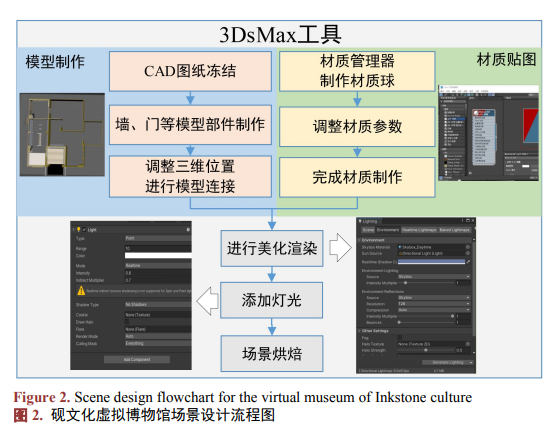559x431 pixels.
Task: Click the Bounces slider handle
Action: pyautogui.click(x=399, y=322)
